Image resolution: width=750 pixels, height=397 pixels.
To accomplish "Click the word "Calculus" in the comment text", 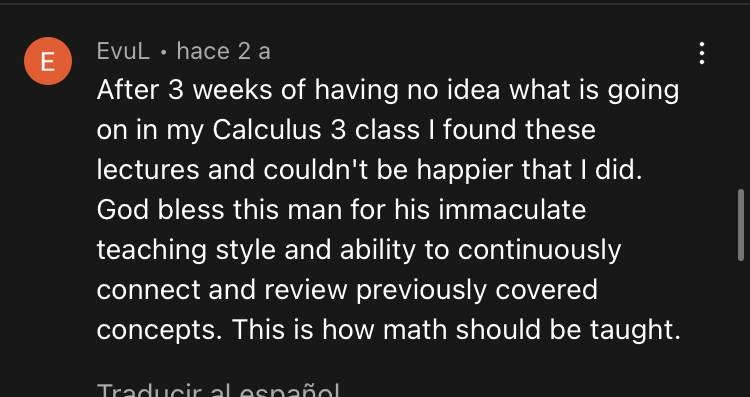I will pos(267,130).
